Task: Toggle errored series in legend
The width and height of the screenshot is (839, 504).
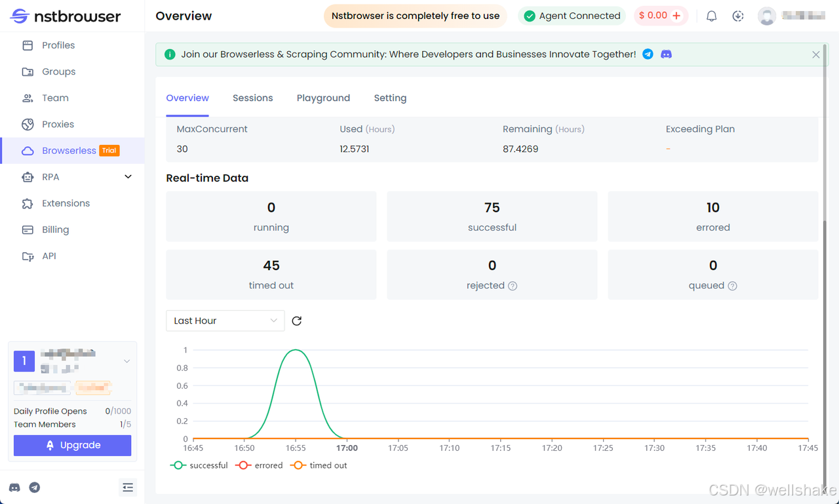Action: (x=259, y=465)
